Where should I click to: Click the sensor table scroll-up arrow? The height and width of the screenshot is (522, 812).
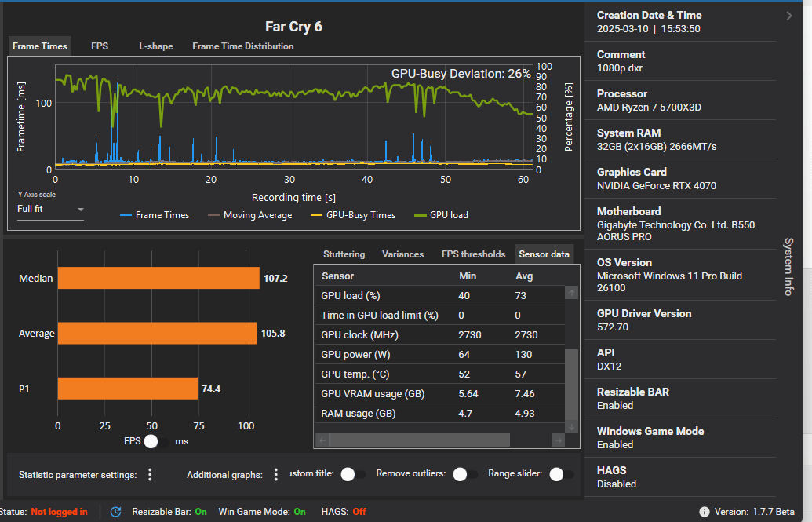tap(571, 293)
